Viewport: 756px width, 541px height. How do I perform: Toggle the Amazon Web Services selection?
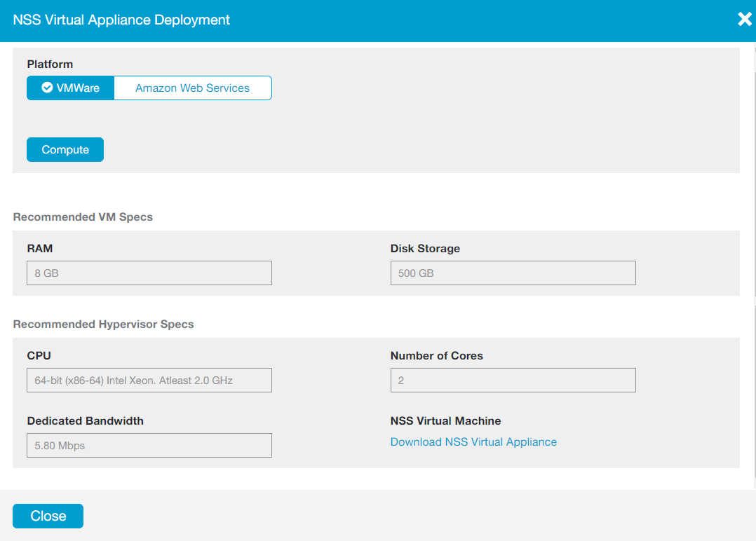pyautogui.click(x=193, y=88)
